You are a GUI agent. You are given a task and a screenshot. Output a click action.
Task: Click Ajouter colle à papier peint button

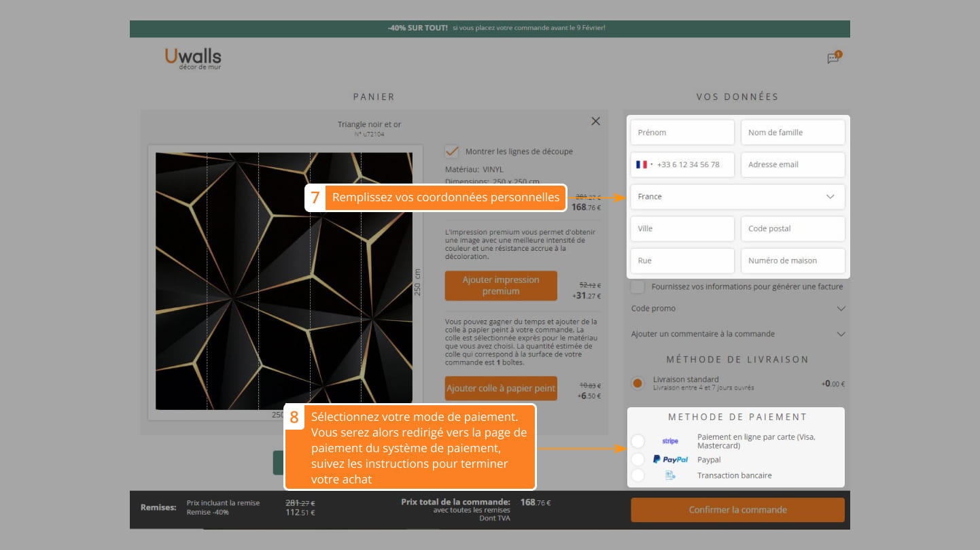click(501, 388)
